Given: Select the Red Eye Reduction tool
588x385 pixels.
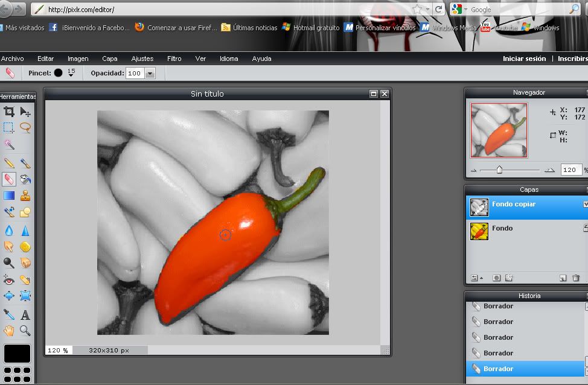Looking at the screenshot, I should 9,279.
